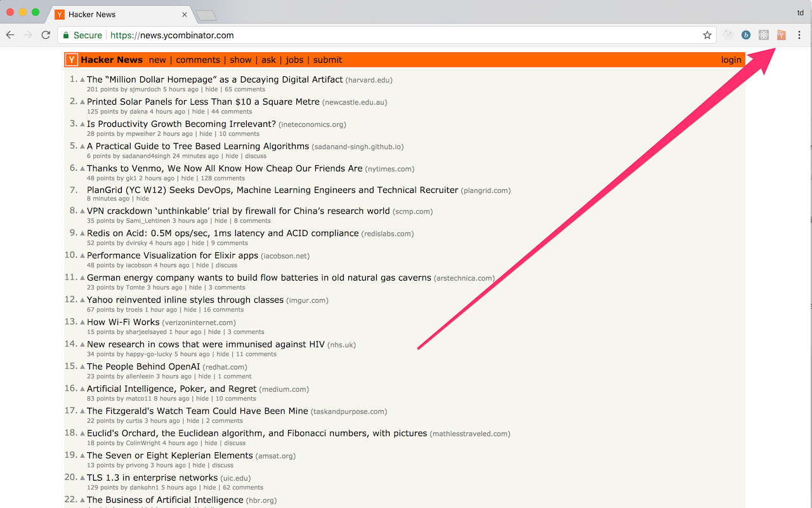
Task: Open the 'ask' section in header
Action: (x=268, y=60)
